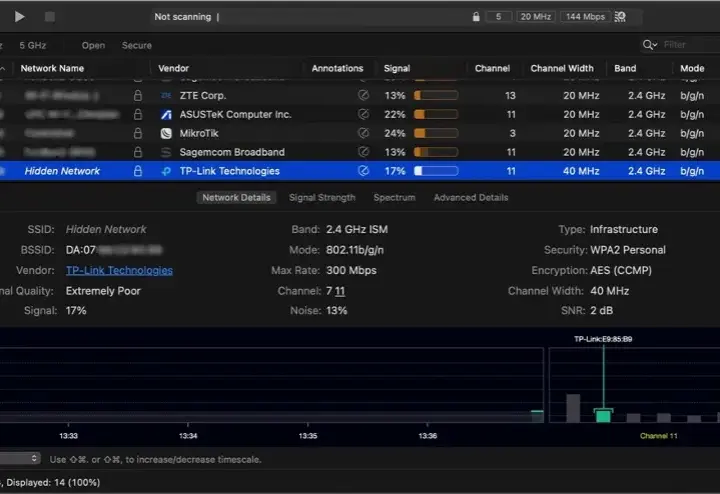
Task: Toggle the 5 GHz band filter
Action: (33, 45)
